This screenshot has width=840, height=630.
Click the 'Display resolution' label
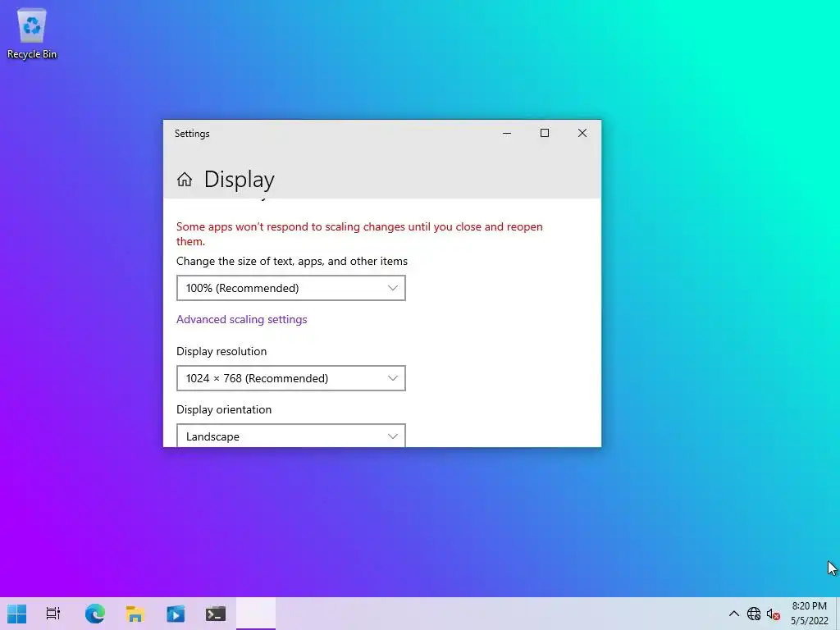(221, 351)
